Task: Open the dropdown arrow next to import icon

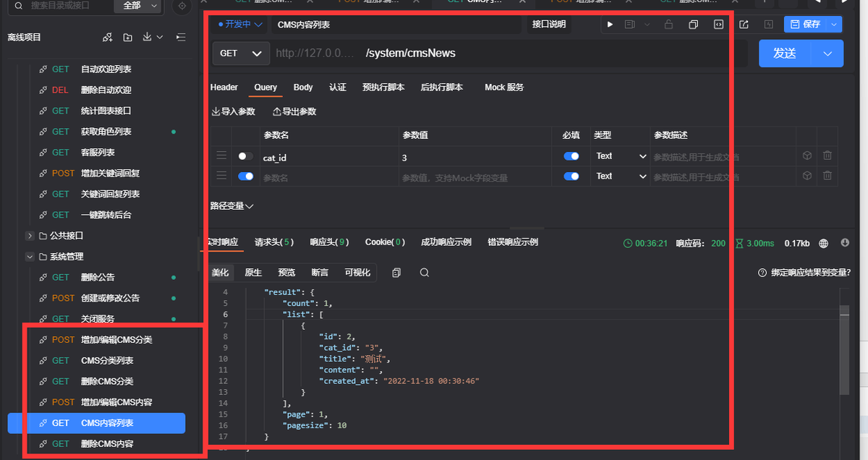Action: (x=160, y=37)
